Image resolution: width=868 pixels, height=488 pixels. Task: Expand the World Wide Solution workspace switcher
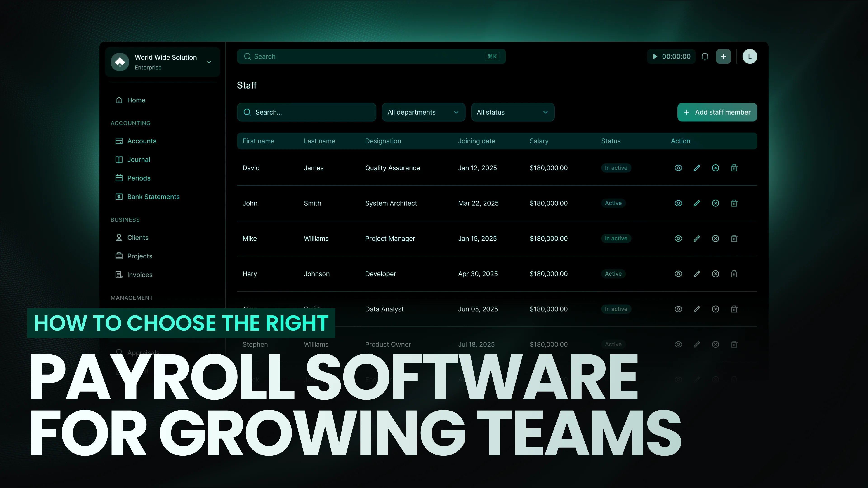(x=209, y=62)
